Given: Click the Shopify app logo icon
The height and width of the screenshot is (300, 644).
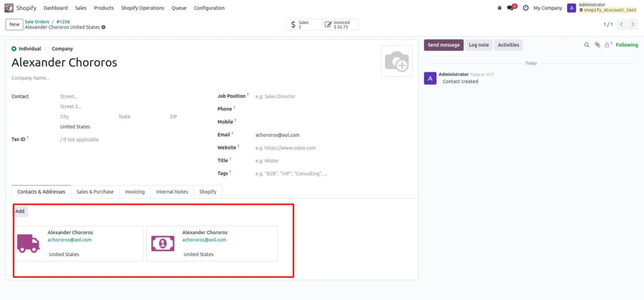Looking at the screenshot, I should pos(9,8).
